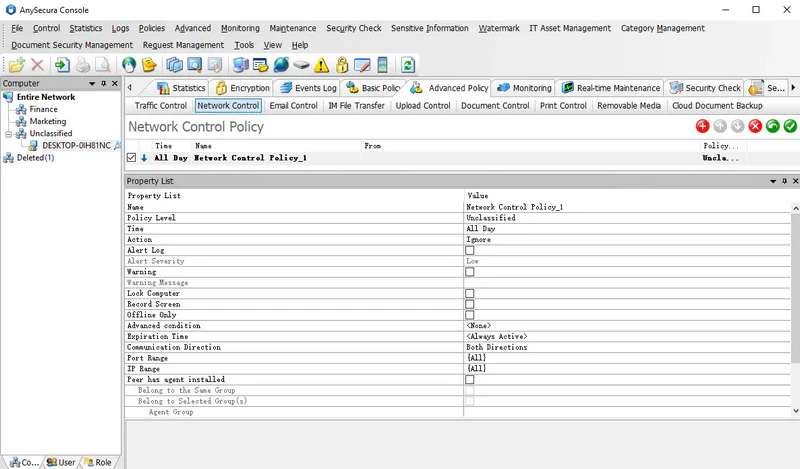Click the multi-screen windows toolbar icon
Screen dimensions: 800x469
[x=174, y=65]
